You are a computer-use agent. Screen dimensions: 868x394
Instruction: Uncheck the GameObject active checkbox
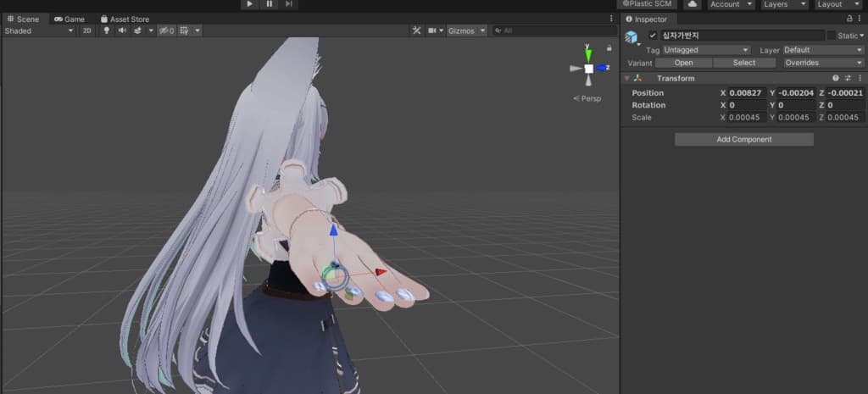pos(653,36)
